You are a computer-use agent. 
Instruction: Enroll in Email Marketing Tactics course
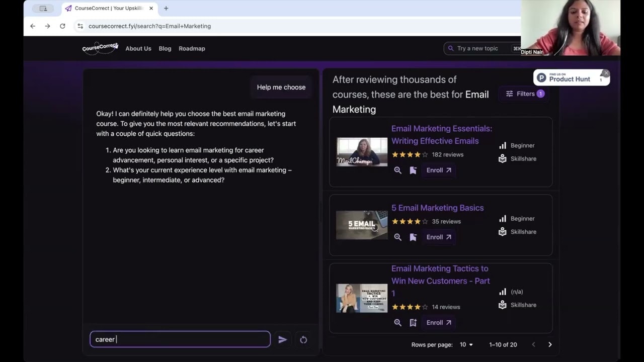(439, 323)
